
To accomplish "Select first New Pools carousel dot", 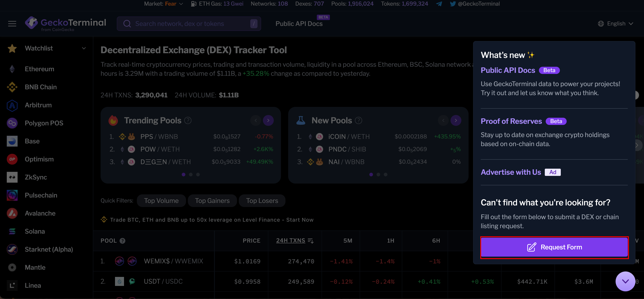I will 371,175.
